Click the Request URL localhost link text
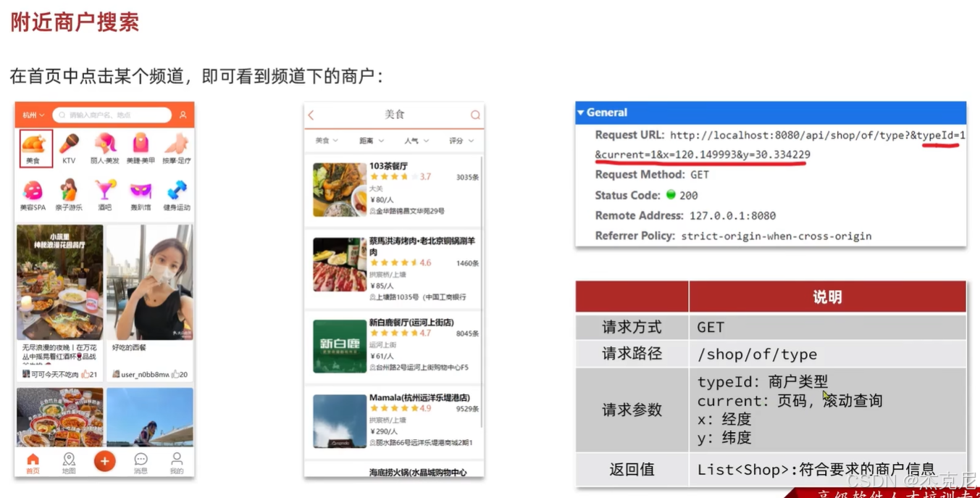Screen dimensions: 980x498 pos(817,135)
